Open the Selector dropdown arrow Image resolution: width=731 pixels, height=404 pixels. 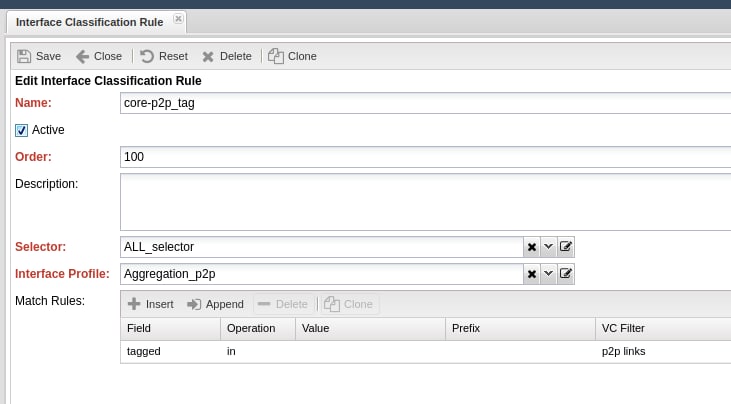click(x=548, y=247)
